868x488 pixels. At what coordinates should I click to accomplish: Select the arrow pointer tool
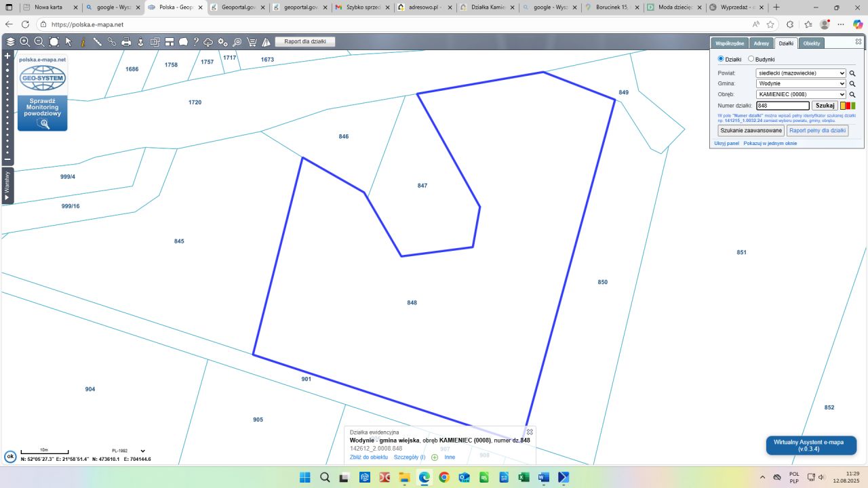(x=68, y=42)
